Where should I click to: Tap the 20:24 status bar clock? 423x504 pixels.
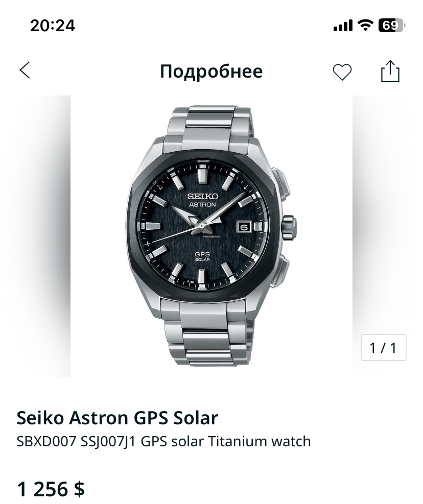point(53,25)
